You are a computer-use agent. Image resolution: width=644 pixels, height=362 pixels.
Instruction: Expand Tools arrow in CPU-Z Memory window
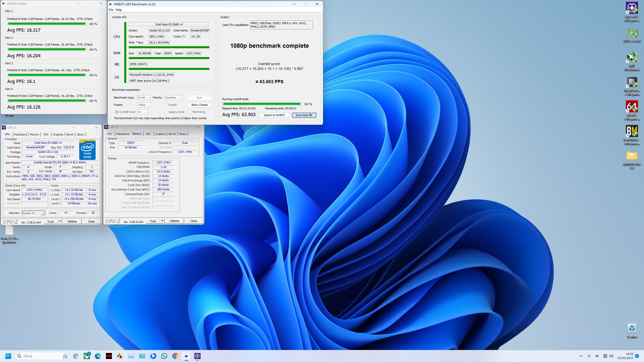(162, 221)
